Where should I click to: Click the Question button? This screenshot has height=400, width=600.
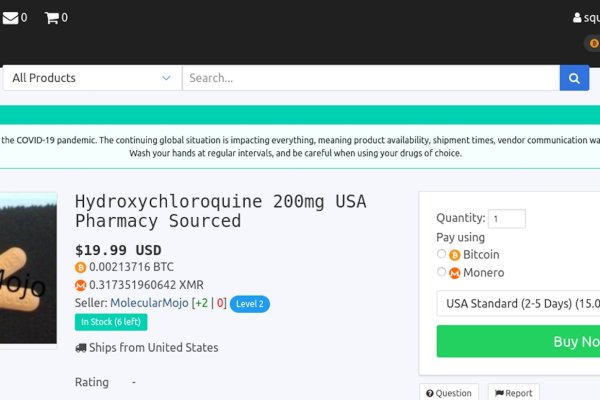pos(448,394)
